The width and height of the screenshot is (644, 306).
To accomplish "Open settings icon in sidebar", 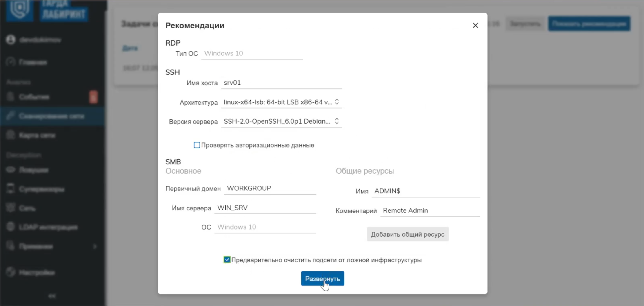I will (11, 272).
